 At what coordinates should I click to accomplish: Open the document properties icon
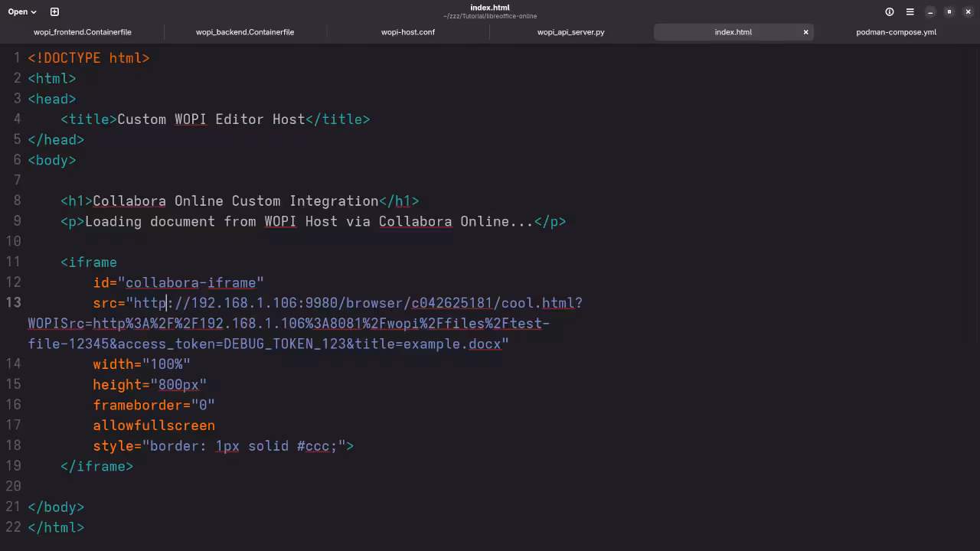click(890, 11)
